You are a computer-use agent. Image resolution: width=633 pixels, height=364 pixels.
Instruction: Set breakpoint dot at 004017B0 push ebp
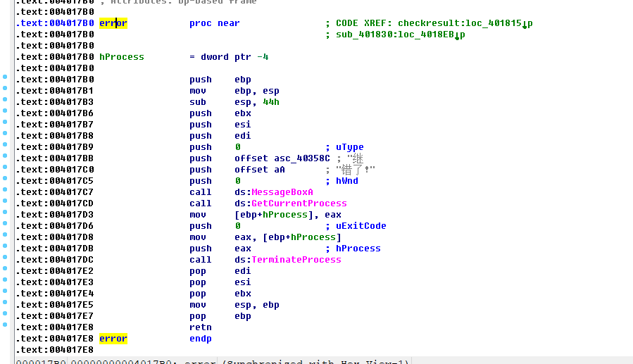[x=5, y=77]
